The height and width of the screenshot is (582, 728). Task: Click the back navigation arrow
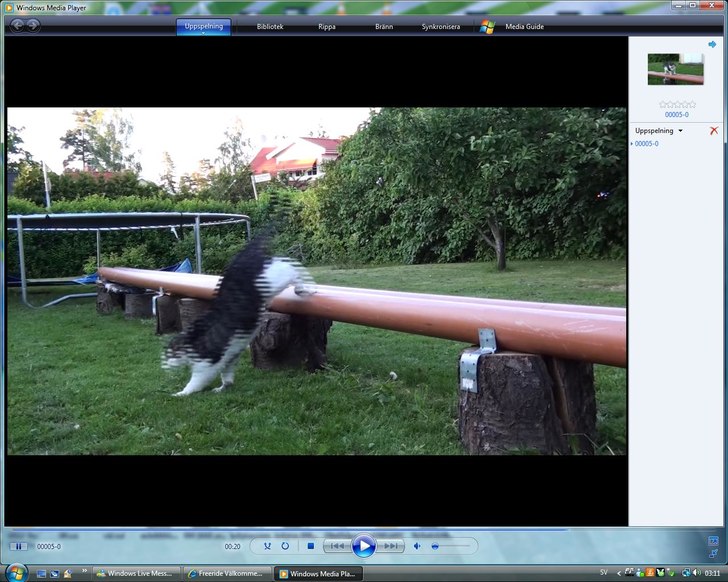17,25
